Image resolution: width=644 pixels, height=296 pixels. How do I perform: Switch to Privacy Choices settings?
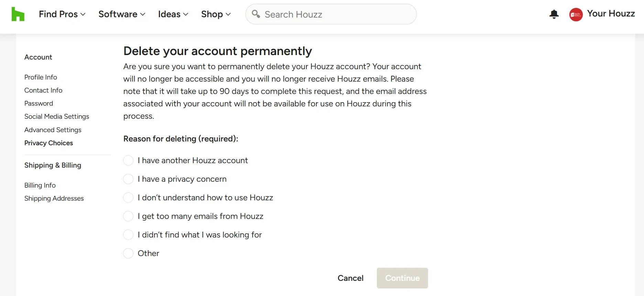click(x=48, y=143)
